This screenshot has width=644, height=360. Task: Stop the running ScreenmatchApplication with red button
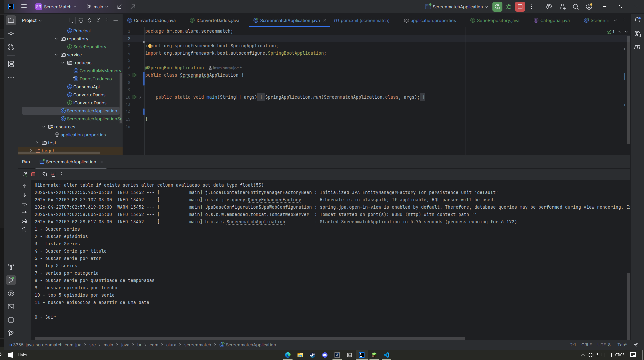click(x=520, y=7)
